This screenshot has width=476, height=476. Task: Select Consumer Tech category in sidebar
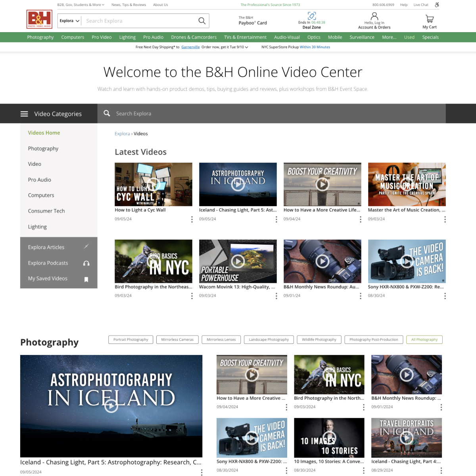(x=46, y=211)
